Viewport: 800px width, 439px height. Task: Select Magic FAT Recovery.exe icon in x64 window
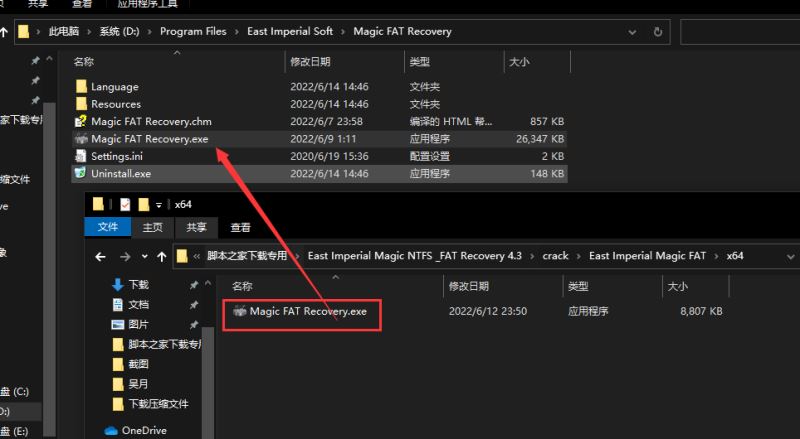[239, 311]
